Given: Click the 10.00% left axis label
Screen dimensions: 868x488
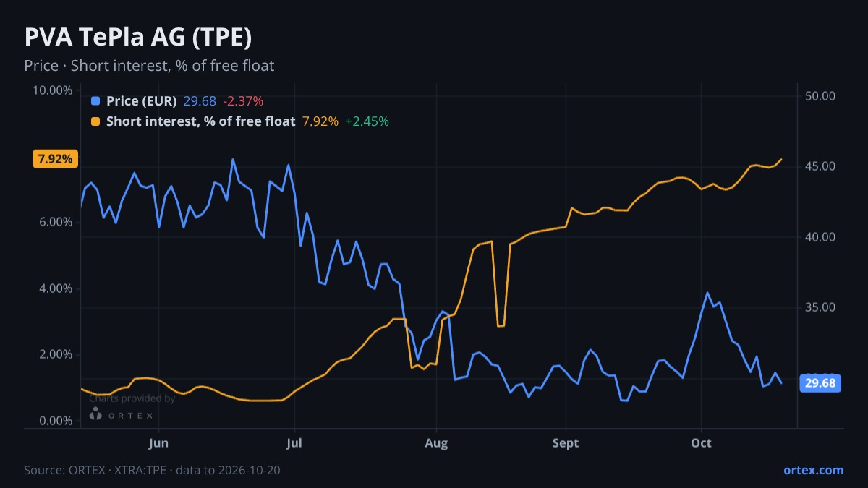Looking at the screenshot, I should (x=52, y=90).
